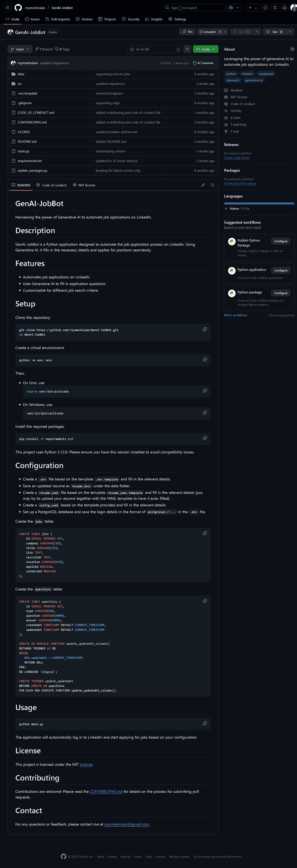Switch to the Pull requests tab
The image size is (297, 868).
tap(58, 19)
